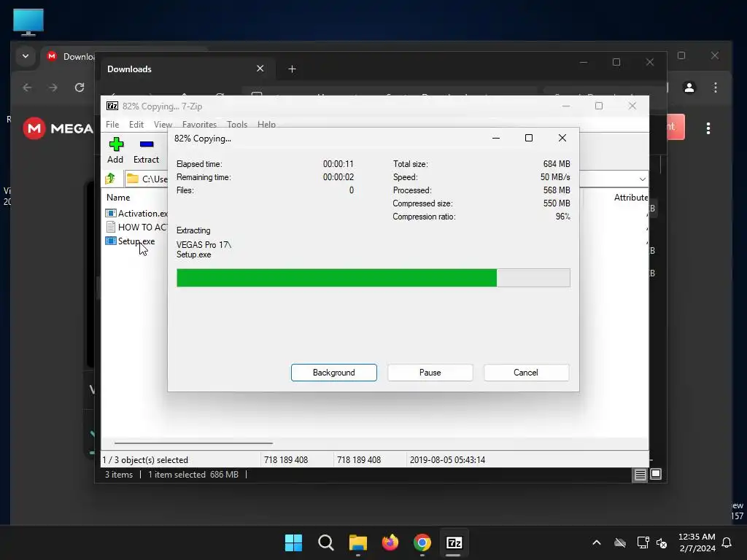Reload the Chrome page
The image size is (747, 560).
pyautogui.click(x=80, y=87)
